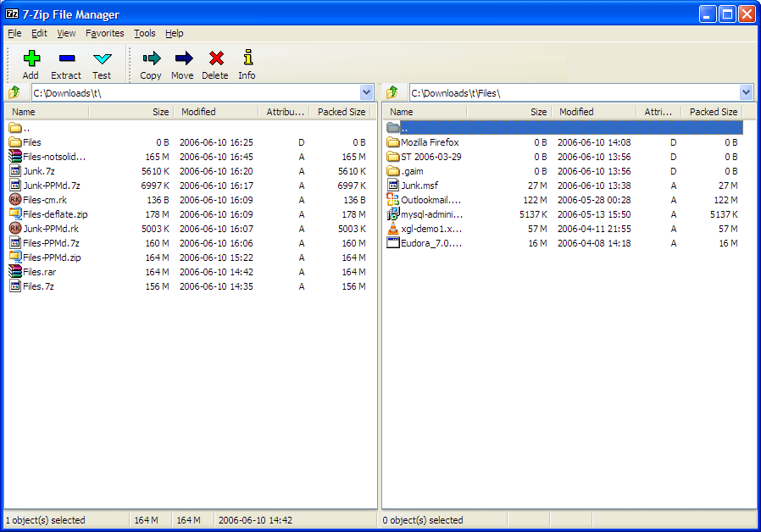Viewport: 761px width, 532px height.
Task: Click 5137 K size of mysql-admini
Action: click(533, 214)
